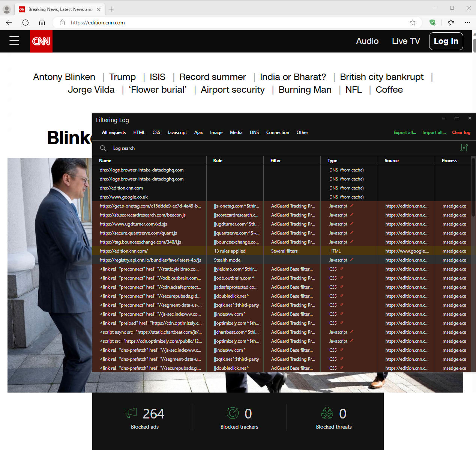Click Export all... in Filtering Log
Image resolution: width=476 pixels, height=450 pixels.
point(405,132)
